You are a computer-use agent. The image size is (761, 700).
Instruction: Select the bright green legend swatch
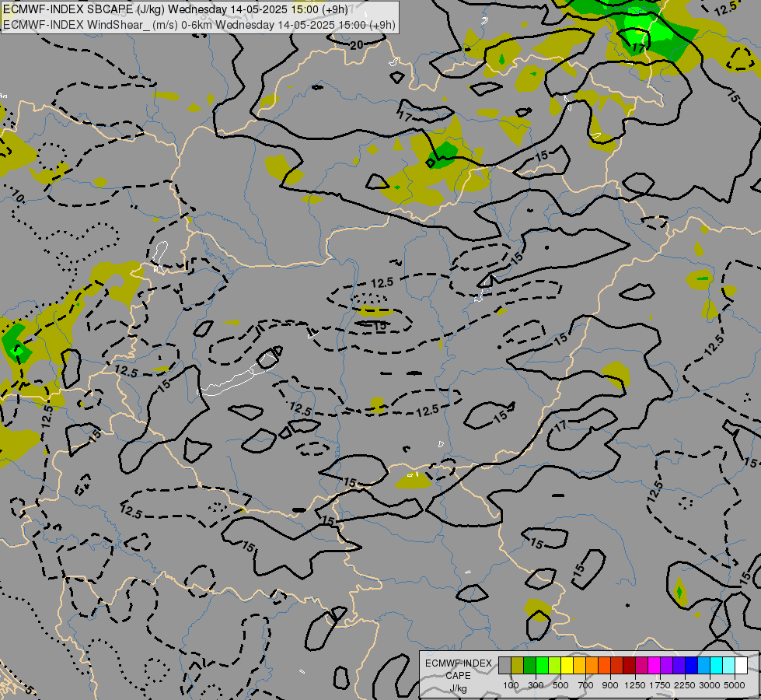pos(542,665)
